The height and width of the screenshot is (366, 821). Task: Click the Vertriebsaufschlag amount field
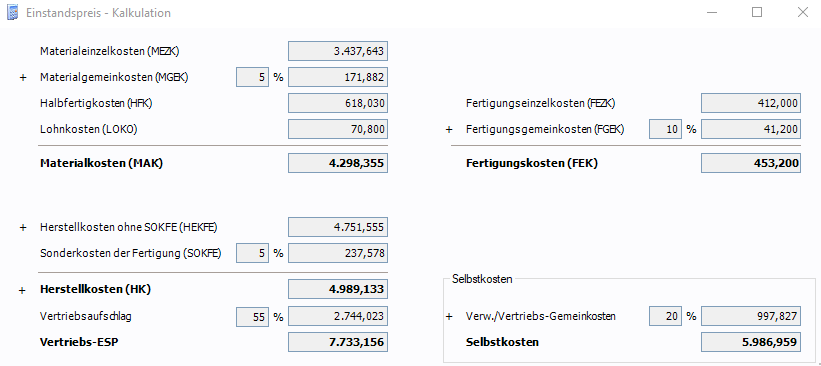[338, 316]
